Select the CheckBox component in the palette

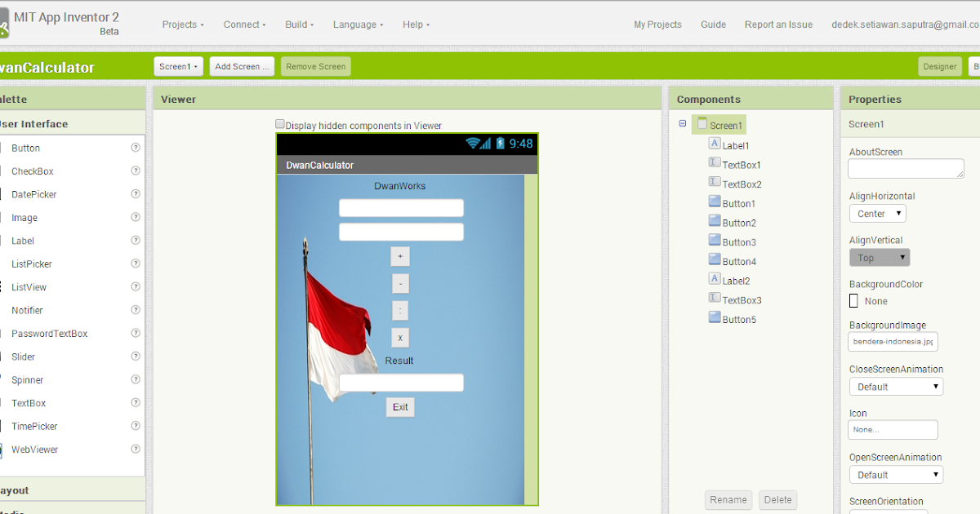(x=32, y=171)
